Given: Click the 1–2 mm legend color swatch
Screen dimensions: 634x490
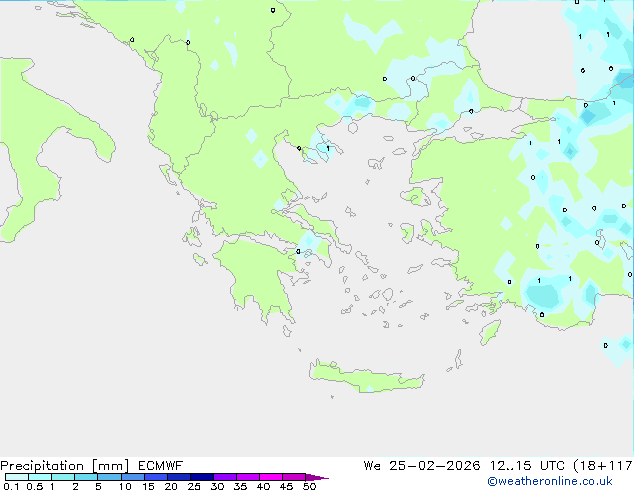Looking at the screenshot, I should tap(63, 477).
